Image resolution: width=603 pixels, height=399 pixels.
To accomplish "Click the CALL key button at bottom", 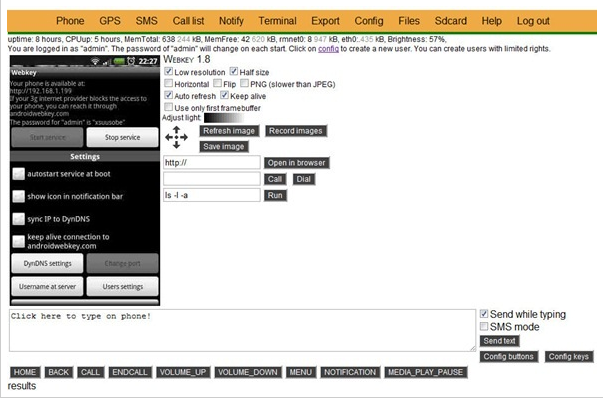I will coord(90,372).
